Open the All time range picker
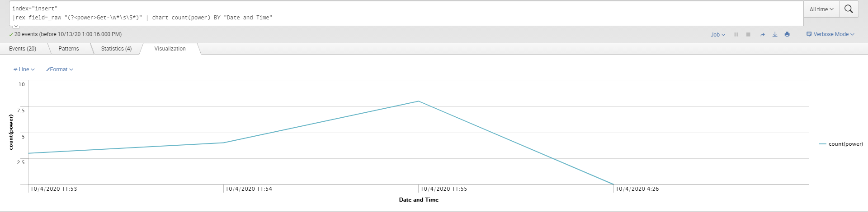Screen dimensions: 868x212 click(821, 9)
